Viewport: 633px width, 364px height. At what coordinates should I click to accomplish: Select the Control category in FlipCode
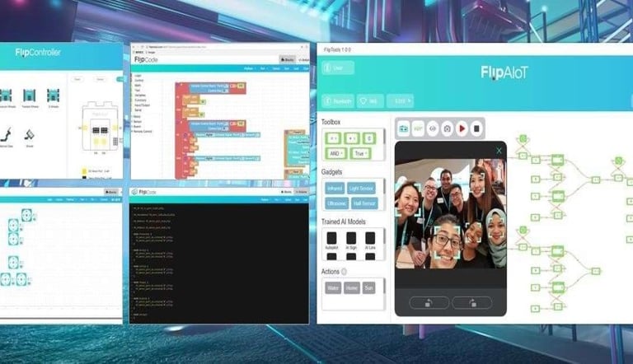tap(139, 81)
